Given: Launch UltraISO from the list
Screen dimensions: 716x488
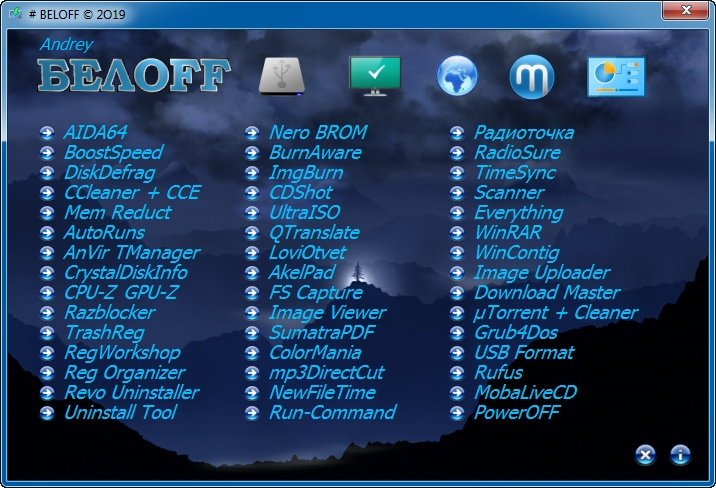Looking at the screenshot, I should (x=304, y=212).
